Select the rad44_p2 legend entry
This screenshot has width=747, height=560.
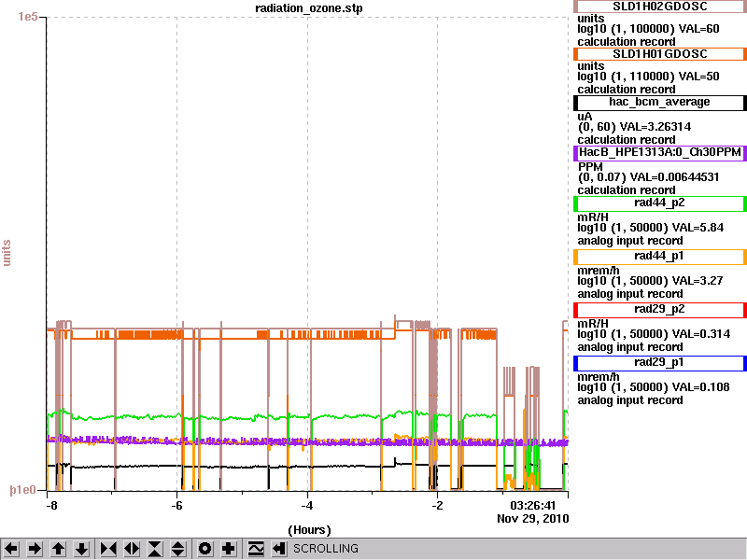660,203
